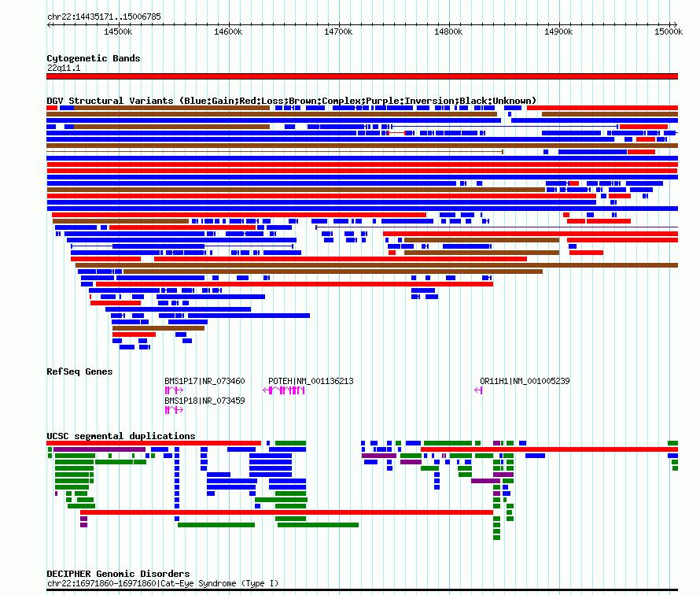This screenshot has width=700, height=595.
Task: Open the DECIPHER Genomic Disorders track title
Action: click(x=118, y=574)
